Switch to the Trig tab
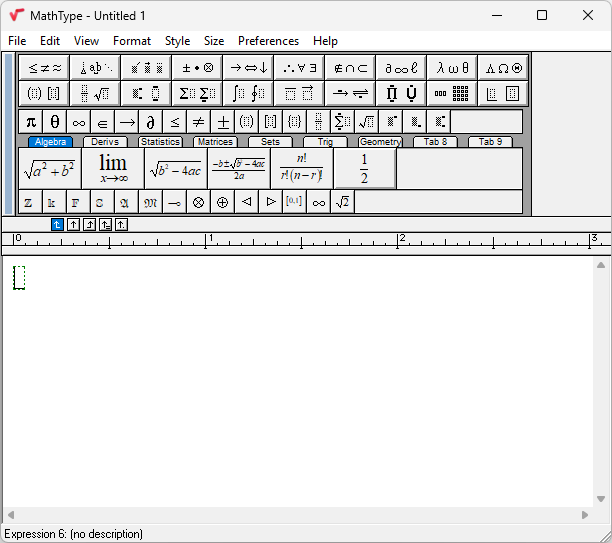The height and width of the screenshot is (543, 612). point(325,142)
